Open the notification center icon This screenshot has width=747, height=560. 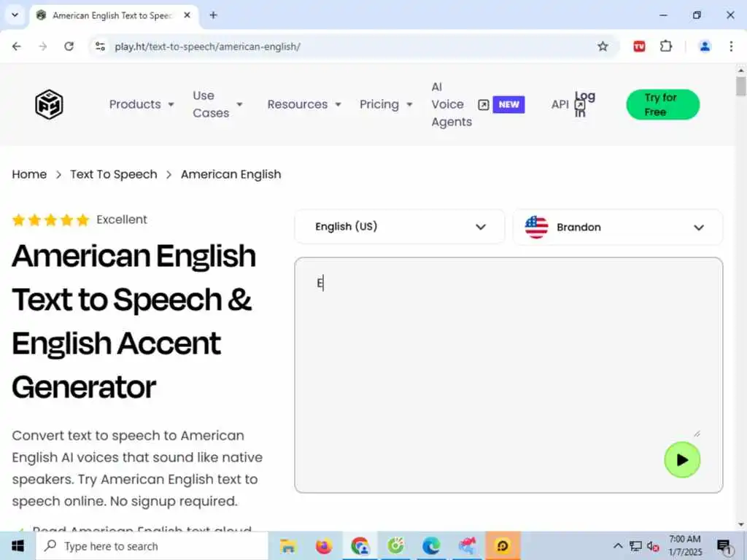tap(724, 545)
